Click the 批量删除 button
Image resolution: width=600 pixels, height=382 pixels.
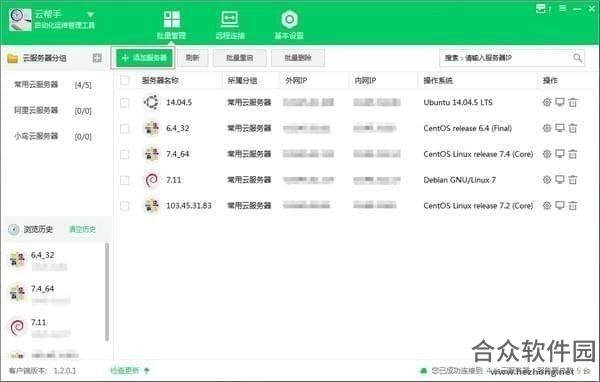point(298,58)
